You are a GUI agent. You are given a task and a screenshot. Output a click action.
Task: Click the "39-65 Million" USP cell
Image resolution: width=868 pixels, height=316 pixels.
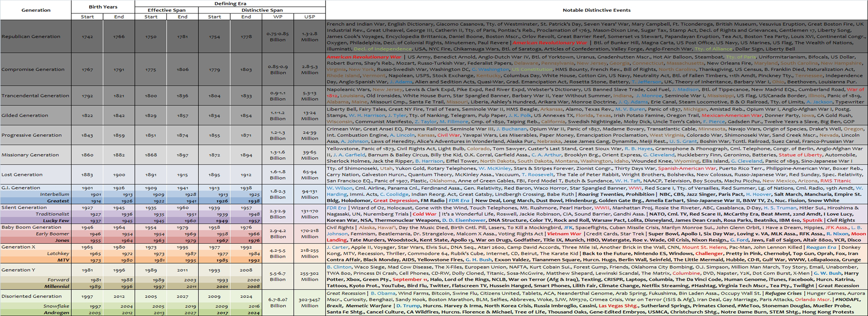310,155
